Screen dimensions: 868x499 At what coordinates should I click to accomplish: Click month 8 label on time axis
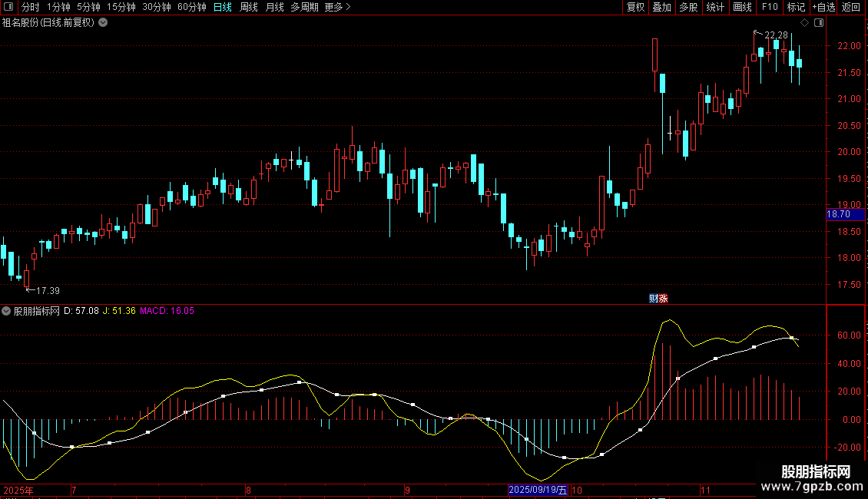click(249, 490)
